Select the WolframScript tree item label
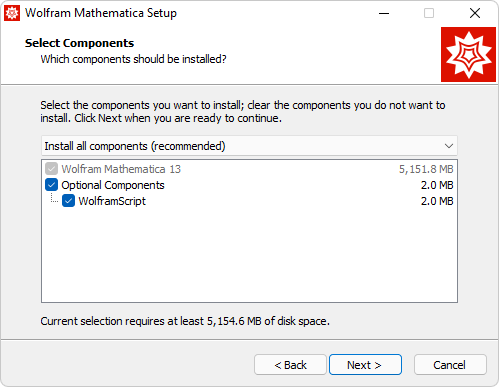Screen dimensions: 499x387 (x=112, y=201)
